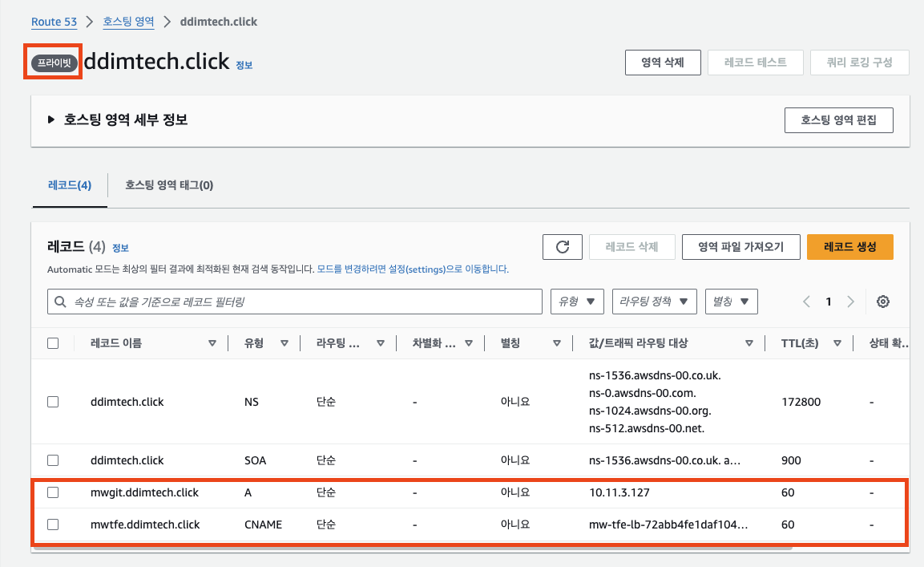Image resolution: width=924 pixels, height=567 pixels.
Task: Click the orange 레코드 생성 button
Action: (849, 247)
